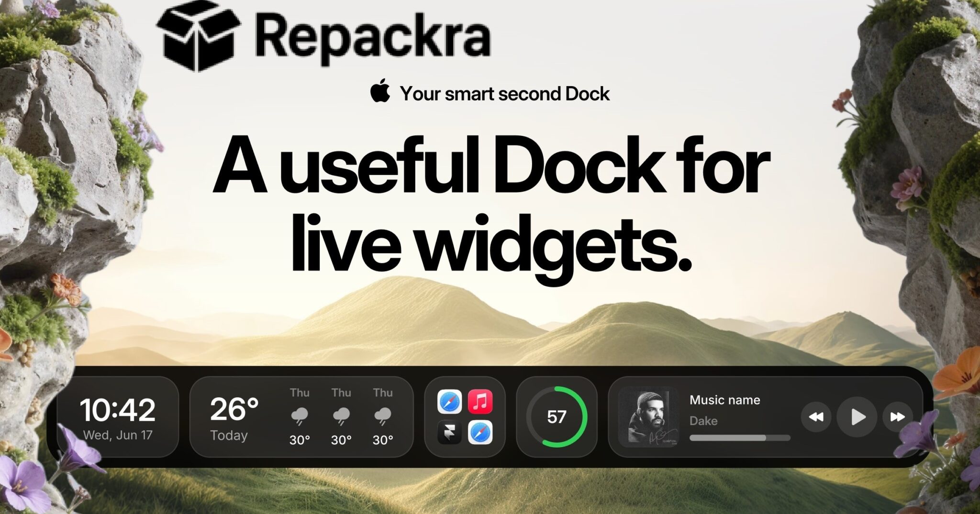Click the first Thu rain cloud icon
Viewport: 980px width, 514px height.
point(300,416)
